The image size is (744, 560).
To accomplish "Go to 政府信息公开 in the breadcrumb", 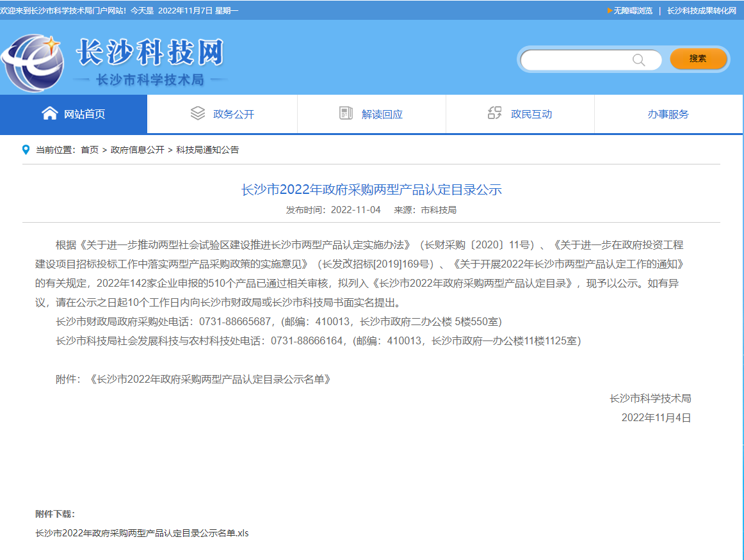I will [138, 150].
